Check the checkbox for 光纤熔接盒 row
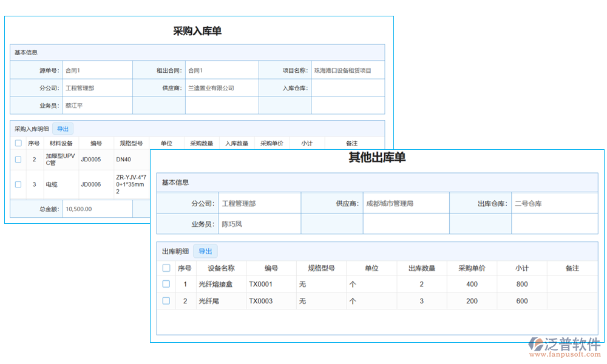Screen dimensions: 607x364 (166, 284)
